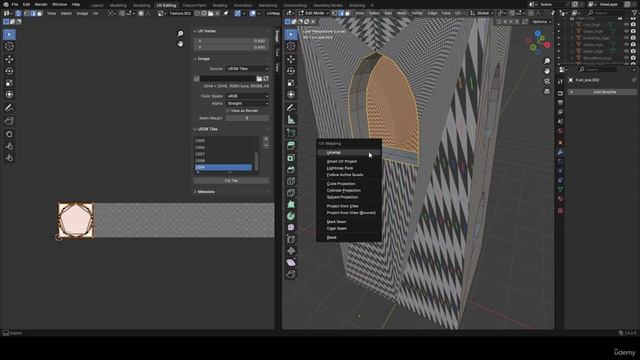Click the UV Vertex X value field

[x=231, y=41]
